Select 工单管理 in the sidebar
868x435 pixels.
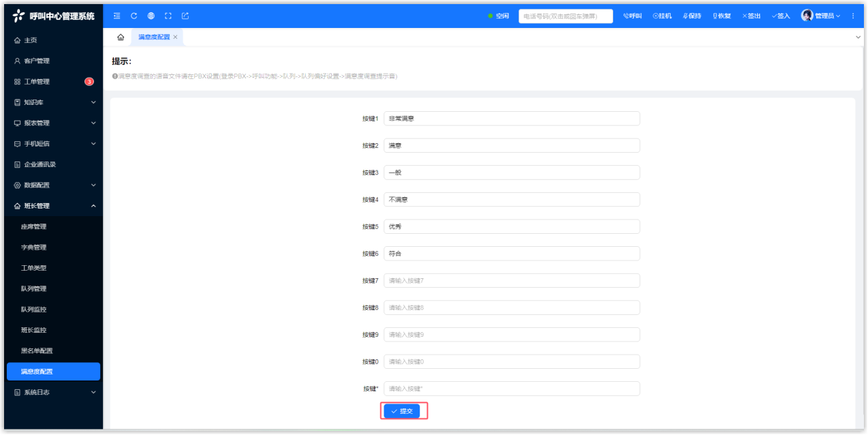coord(37,82)
